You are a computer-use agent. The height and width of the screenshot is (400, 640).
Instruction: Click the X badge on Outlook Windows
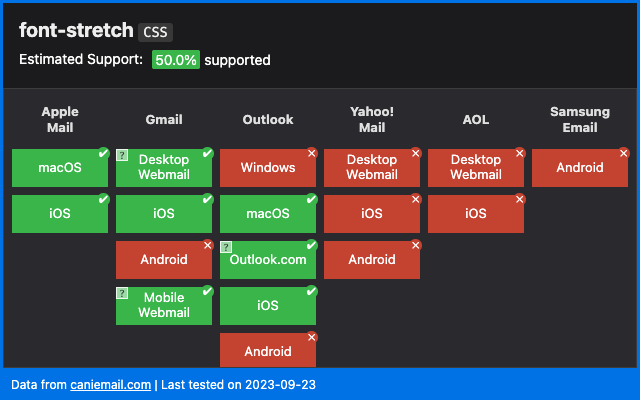312,153
